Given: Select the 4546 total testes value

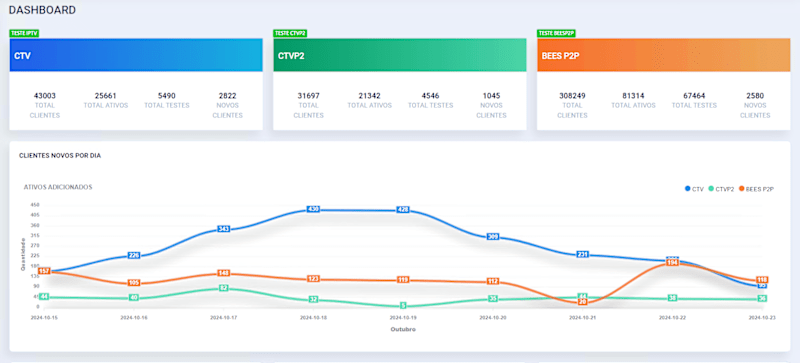Looking at the screenshot, I should (431, 95).
